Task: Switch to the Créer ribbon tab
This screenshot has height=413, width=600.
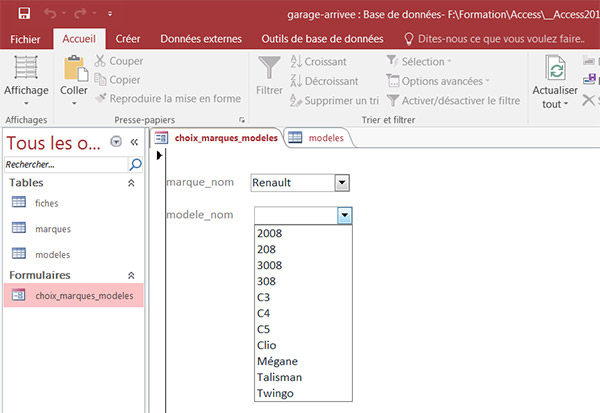Action: click(128, 39)
